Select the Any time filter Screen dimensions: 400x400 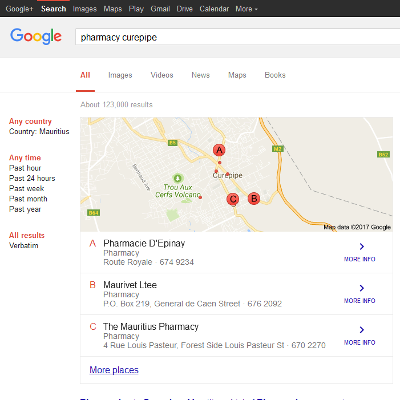[25, 158]
